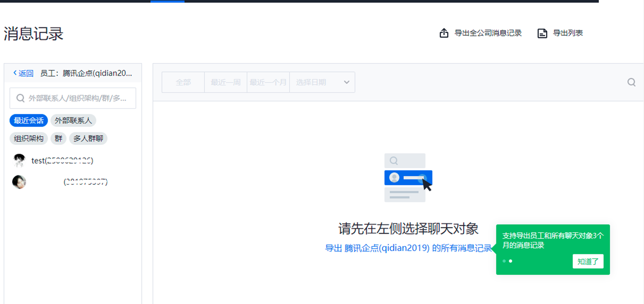
Task: Click the dropdown arrow beside 选择日期
Action: click(x=346, y=82)
